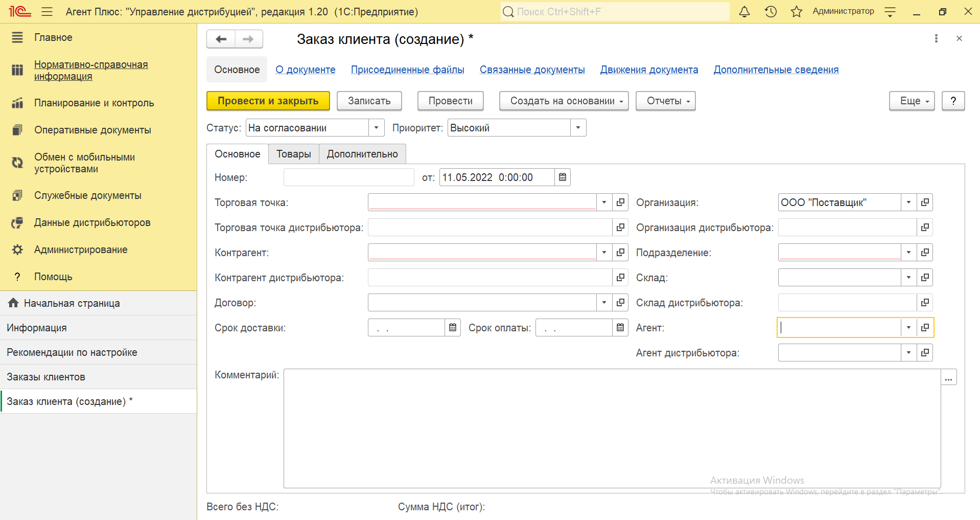The image size is (980, 520).
Task: Go forward with the right arrow button
Action: pos(249,39)
